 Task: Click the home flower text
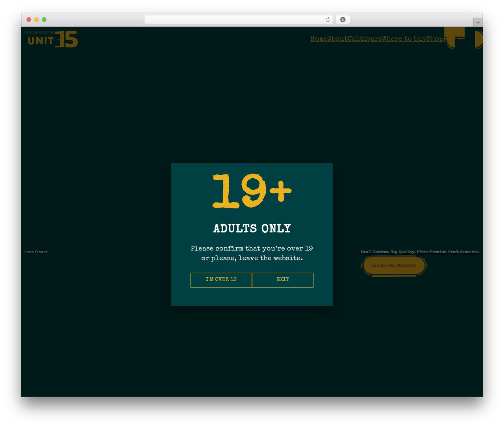click(36, 252)
